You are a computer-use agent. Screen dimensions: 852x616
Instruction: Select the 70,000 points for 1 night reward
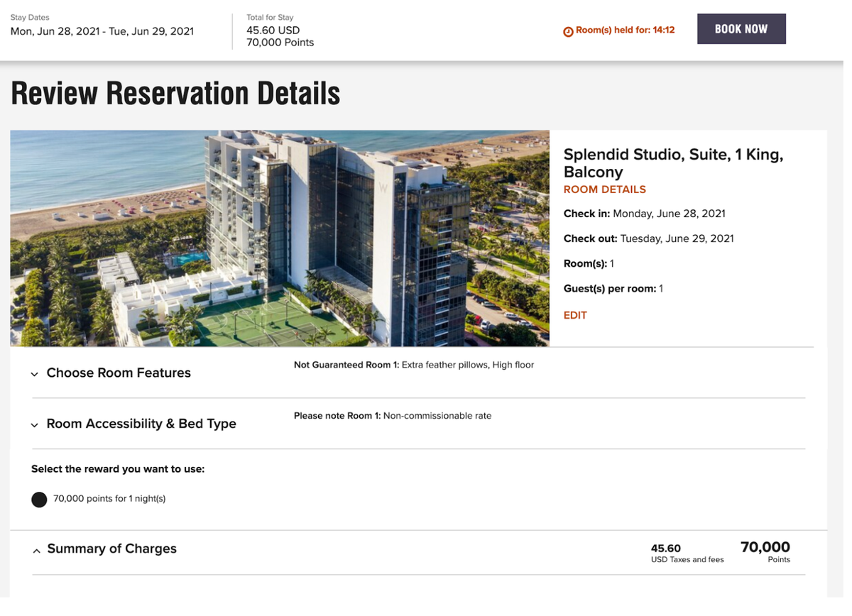click(x=39, y=499)
